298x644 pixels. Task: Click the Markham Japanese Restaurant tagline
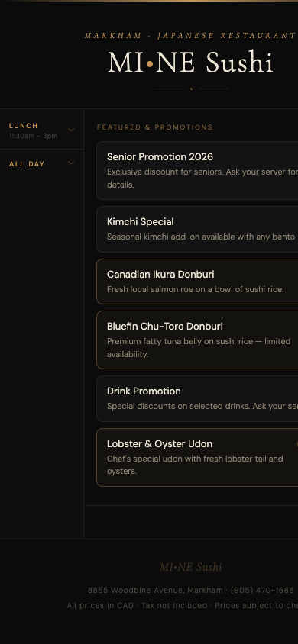pyautogui.click(x=190, y=36)
